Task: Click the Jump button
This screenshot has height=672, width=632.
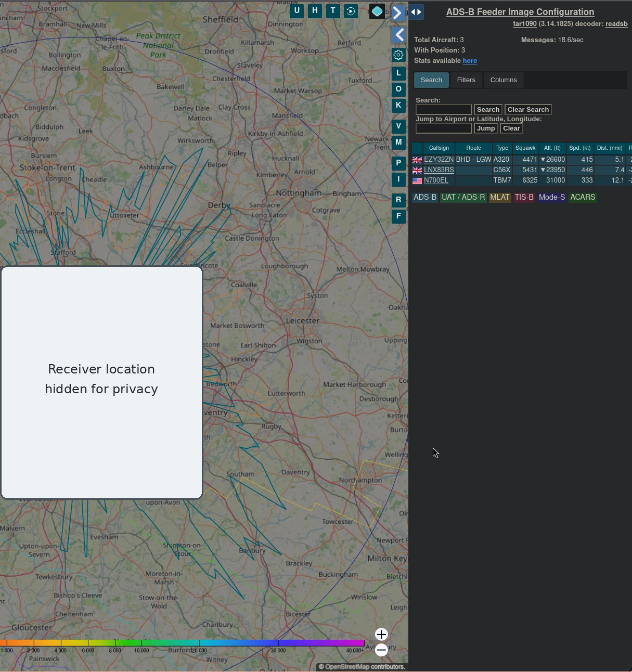Action: [x=486, y=128]
